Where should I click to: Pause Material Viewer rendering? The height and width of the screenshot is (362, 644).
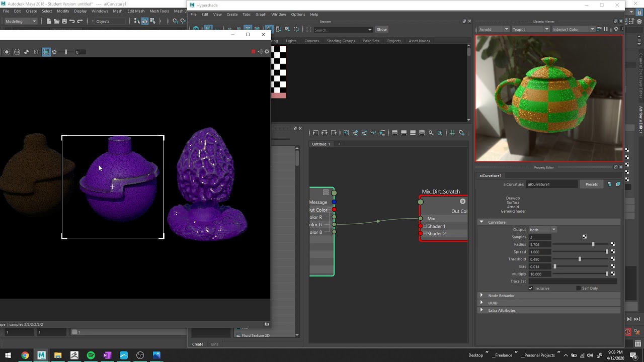(605, 29)
